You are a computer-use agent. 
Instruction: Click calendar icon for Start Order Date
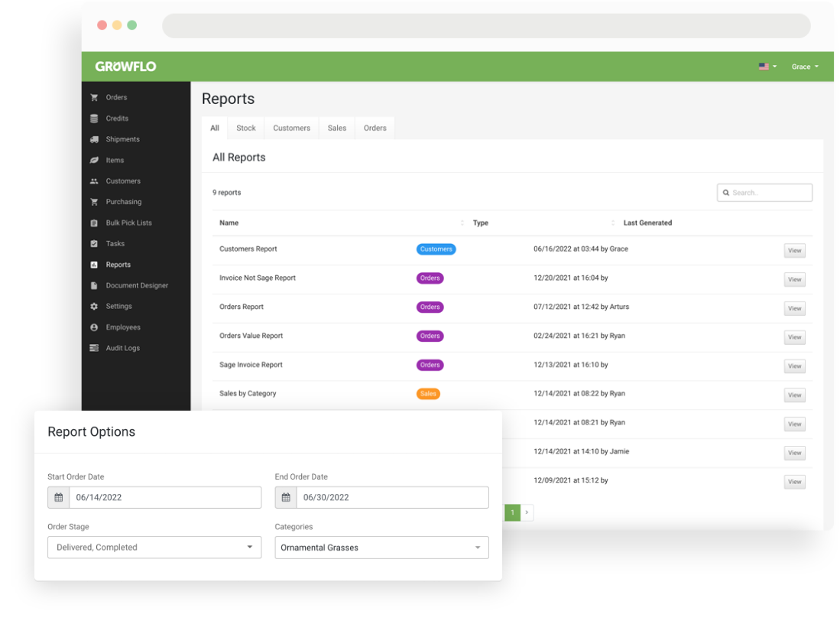click(59, 497)
